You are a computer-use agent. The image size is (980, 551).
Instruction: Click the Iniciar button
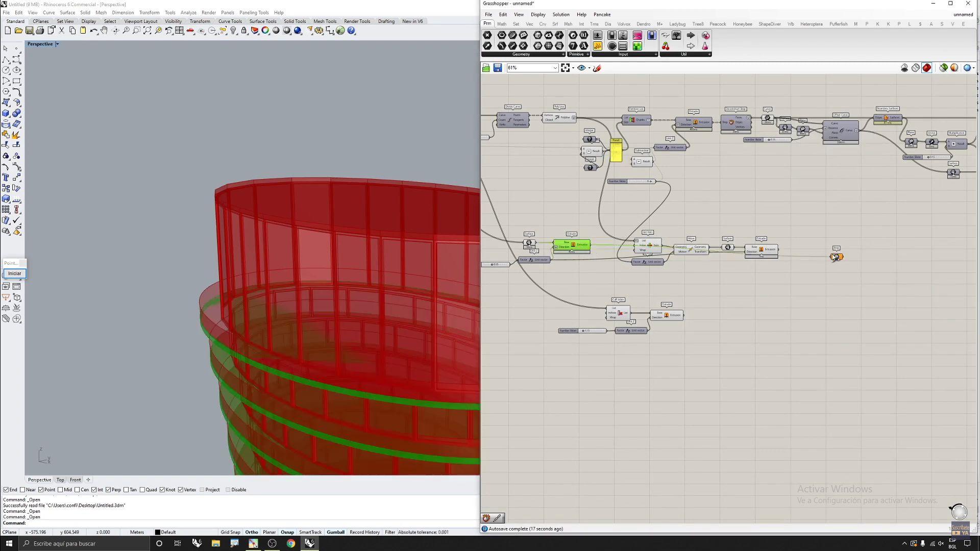14,273
